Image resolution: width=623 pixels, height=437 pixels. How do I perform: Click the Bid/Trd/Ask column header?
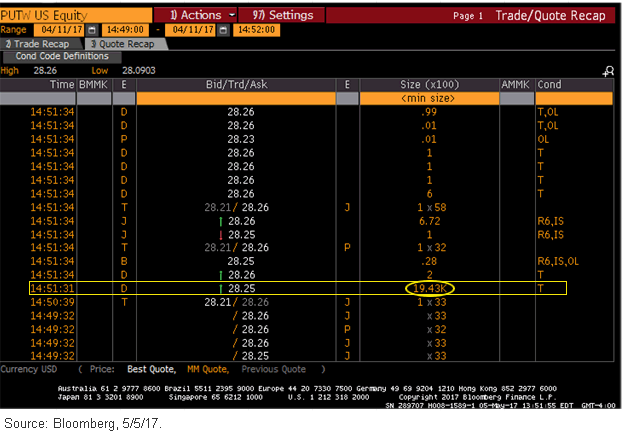[236, 85]
